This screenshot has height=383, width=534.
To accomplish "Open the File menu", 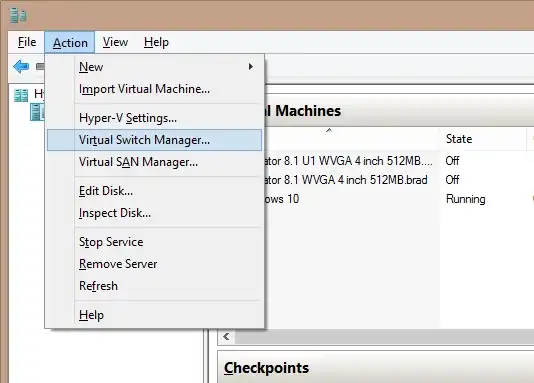I will (x=27, y=42).
